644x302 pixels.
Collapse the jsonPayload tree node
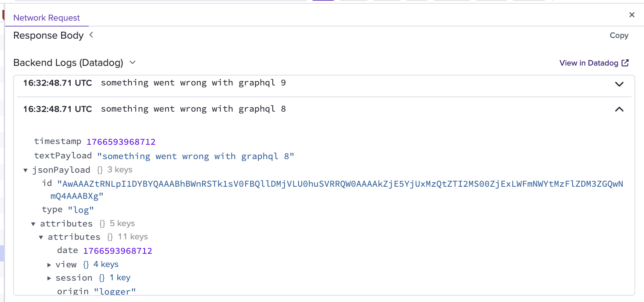point(25,170)
